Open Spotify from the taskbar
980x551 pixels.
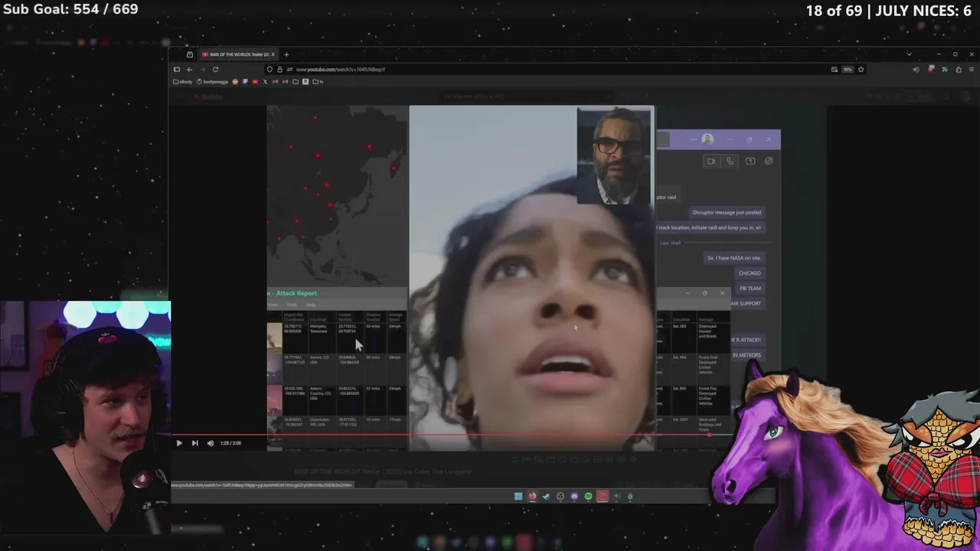588,496
